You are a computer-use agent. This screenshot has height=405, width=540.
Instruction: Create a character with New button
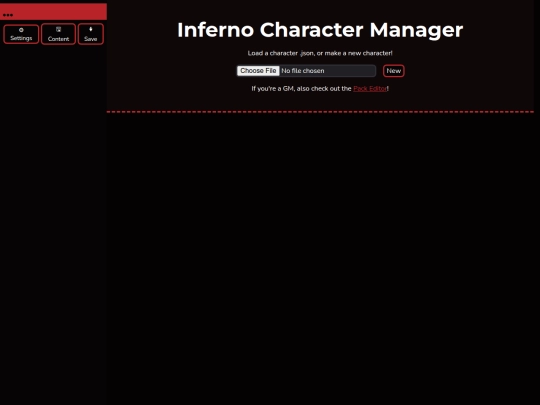pyautogui.click(x=394, y=71)
